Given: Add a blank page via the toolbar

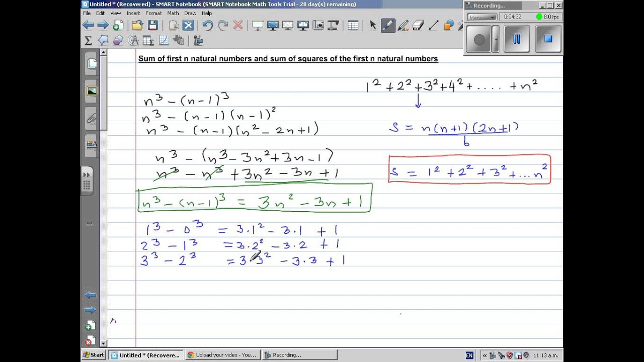Looking at the screenshot, I should click(118, 25).
